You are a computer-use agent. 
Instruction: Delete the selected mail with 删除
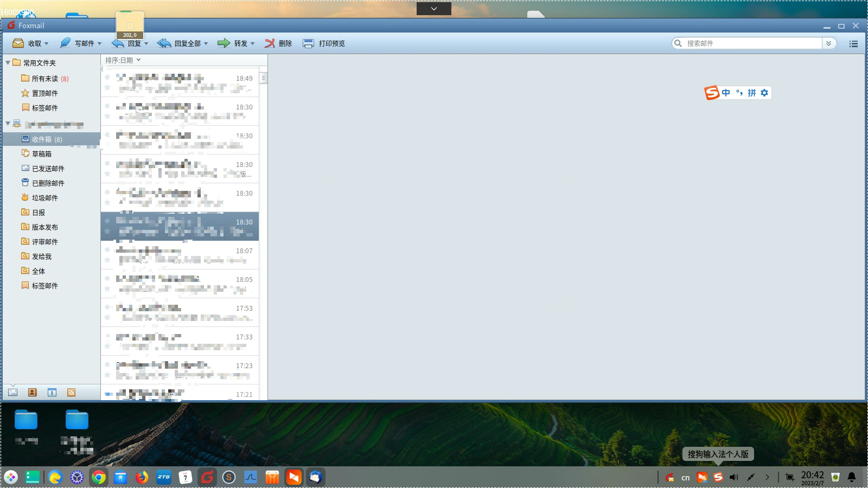[278, 43]
